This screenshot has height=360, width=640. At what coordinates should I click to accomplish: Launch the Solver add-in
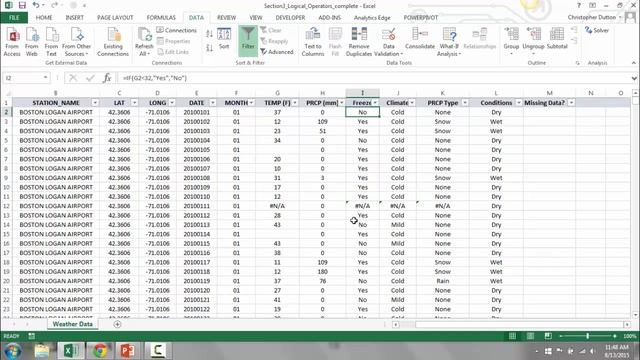597,30
